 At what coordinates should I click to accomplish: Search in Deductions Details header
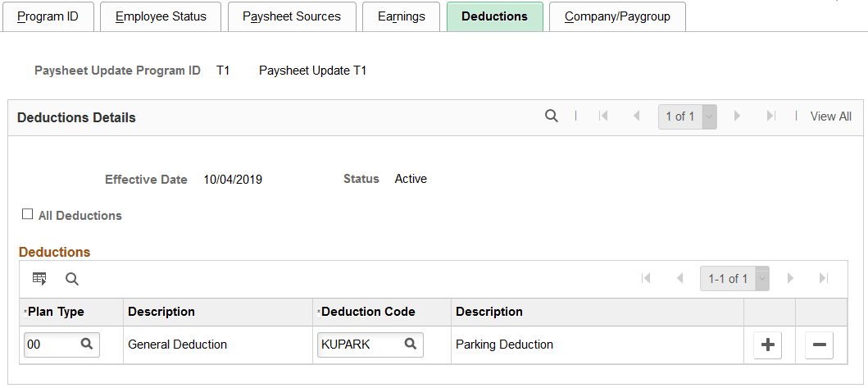click(x=552, y=116)
